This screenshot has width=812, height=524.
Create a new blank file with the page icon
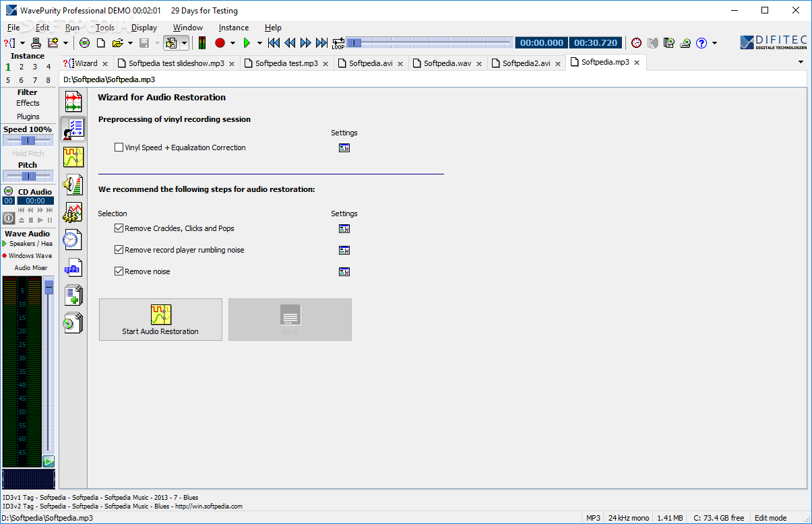pos(101,43)
